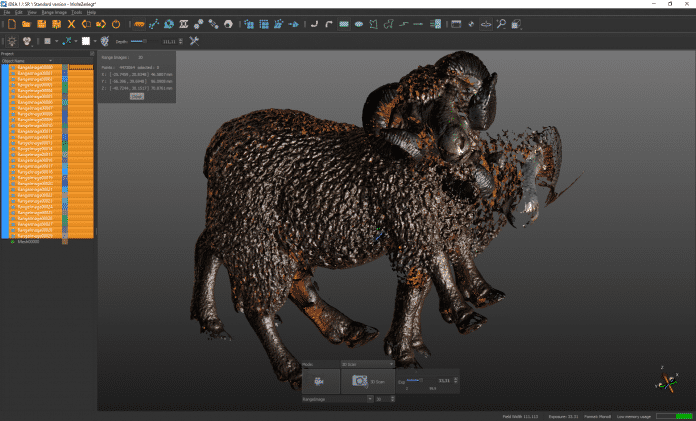Click the orange X delete icon
Image resolution: width=696 pixels, height=421 pixels.
(71, 23)
